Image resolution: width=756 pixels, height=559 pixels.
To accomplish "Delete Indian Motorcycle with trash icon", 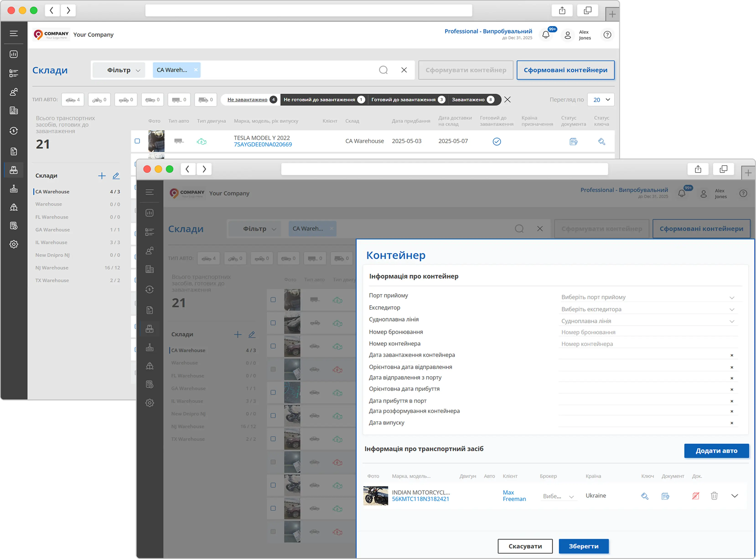I will pos(714,496).
